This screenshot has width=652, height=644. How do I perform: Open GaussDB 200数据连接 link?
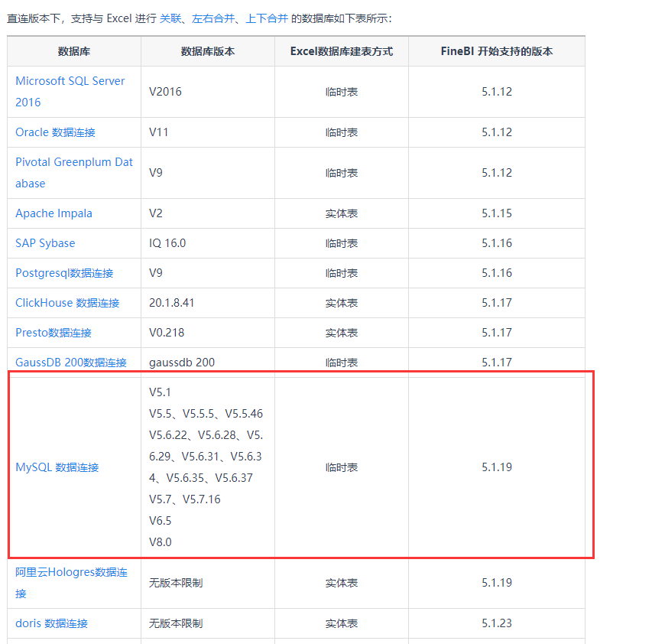tap(71, 363)
